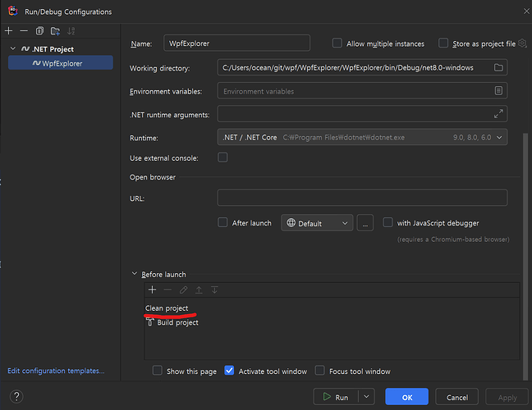Open the help question mark

pos(16,397)
